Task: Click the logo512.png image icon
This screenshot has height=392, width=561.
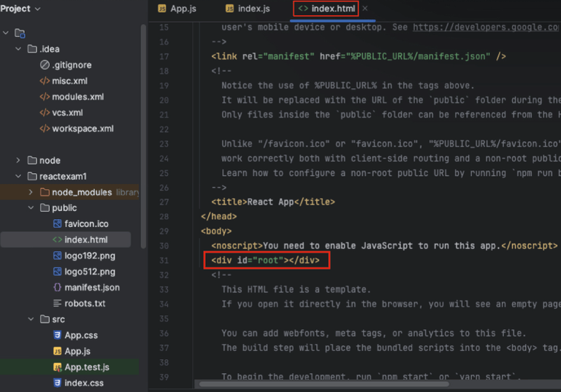Action: pyautogui.click(x=57, y=272)
